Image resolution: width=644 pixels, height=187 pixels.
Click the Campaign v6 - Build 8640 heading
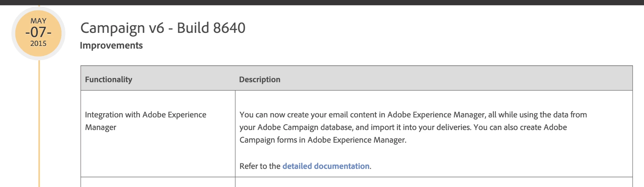(x=163, y=28)
